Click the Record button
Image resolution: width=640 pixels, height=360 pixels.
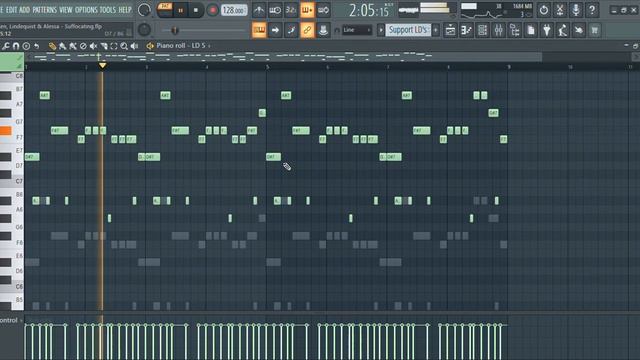212,10
